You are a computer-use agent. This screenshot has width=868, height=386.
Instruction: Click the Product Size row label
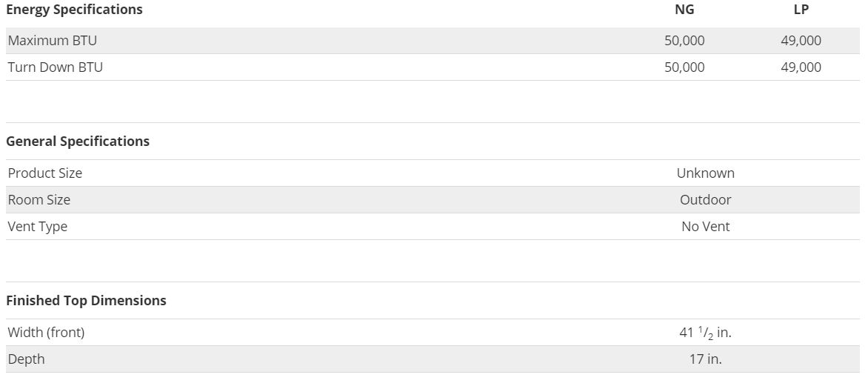coord(44,173)
